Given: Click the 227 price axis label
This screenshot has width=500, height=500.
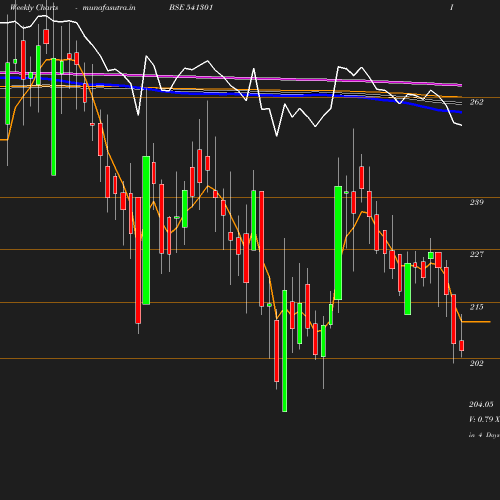Looking at the screenshot, I should point(476,254).
